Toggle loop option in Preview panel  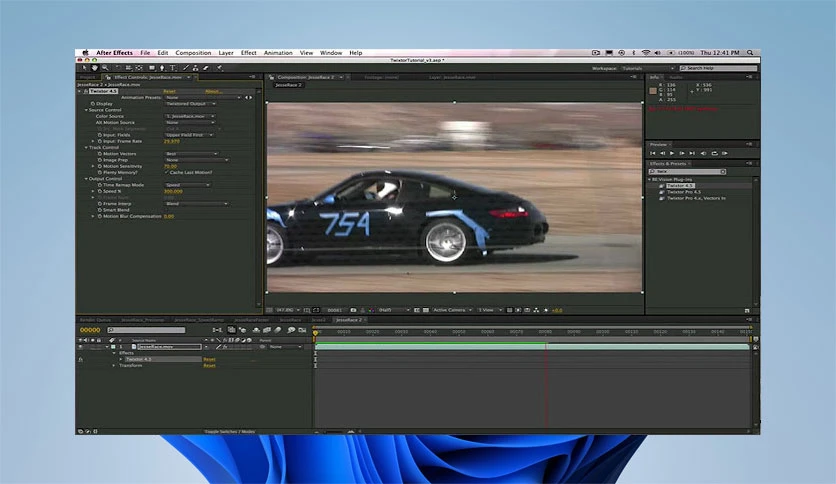[x=714, y=154]
